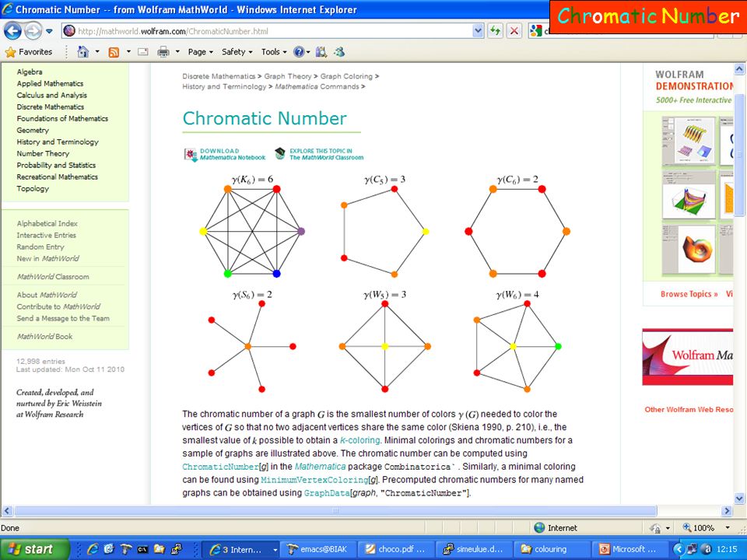Click the Read Mail envelope icon
The height and width of the screenshot is (560, 747).
[143, 52]
